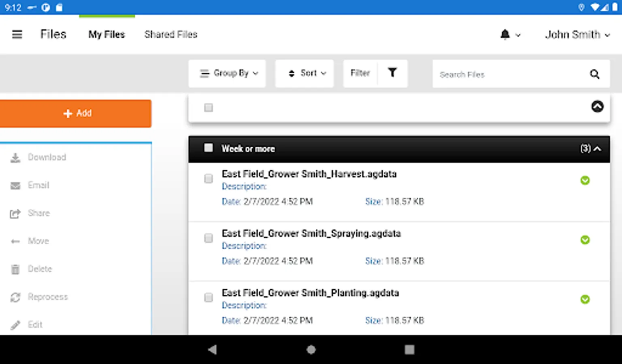This screenshot has width=622, height=364.
Task: Click the Delete action label
Action: pyautogui.click(x=40, y=269)
